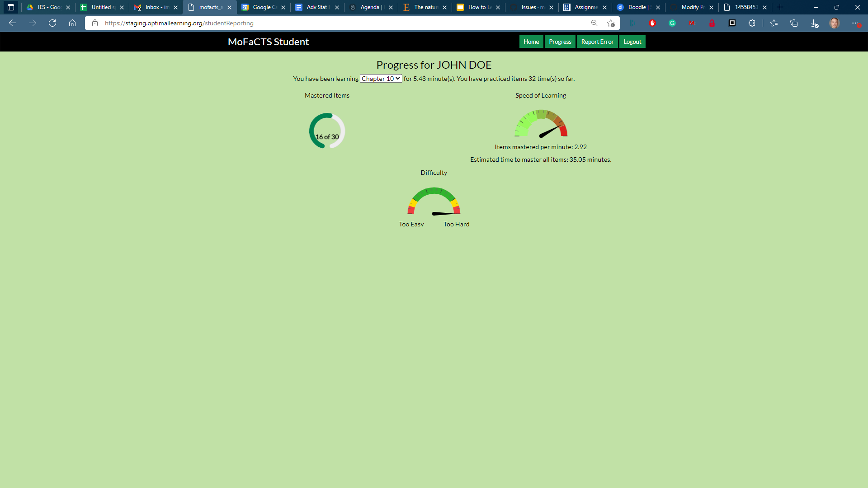Click the Logout button
Viewport: 868px width, 488px height.
point(632,41)
